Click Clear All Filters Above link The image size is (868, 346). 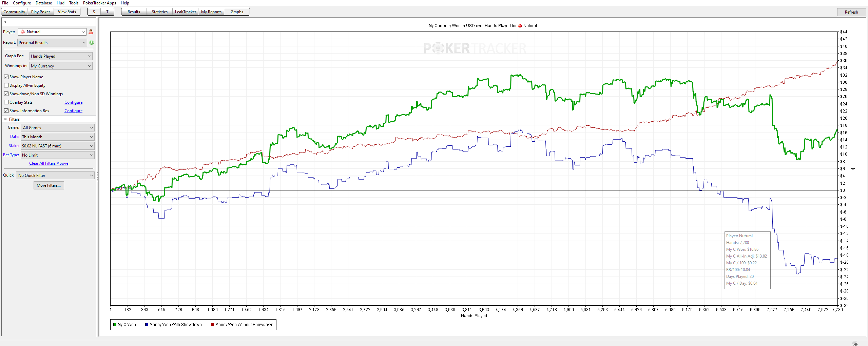point(49,163)
